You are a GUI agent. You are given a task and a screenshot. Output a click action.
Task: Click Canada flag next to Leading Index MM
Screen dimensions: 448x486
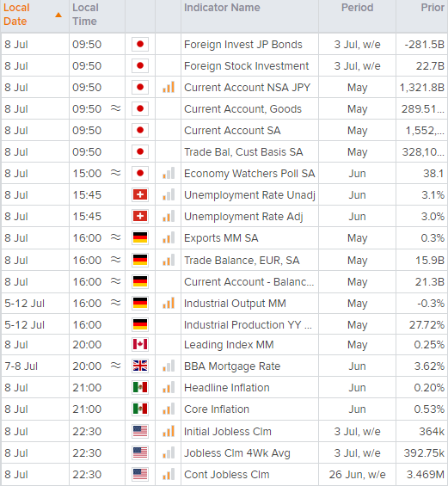[x=140, y=344]
